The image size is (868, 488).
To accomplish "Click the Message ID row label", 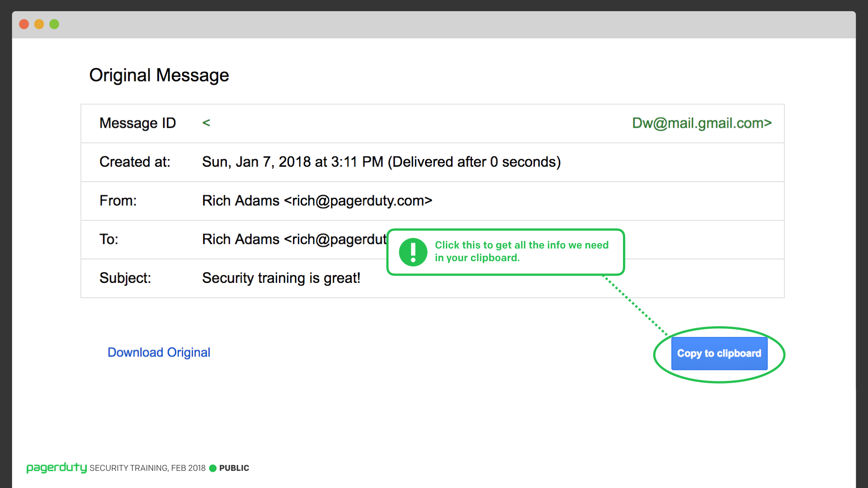I will [137, 123].
